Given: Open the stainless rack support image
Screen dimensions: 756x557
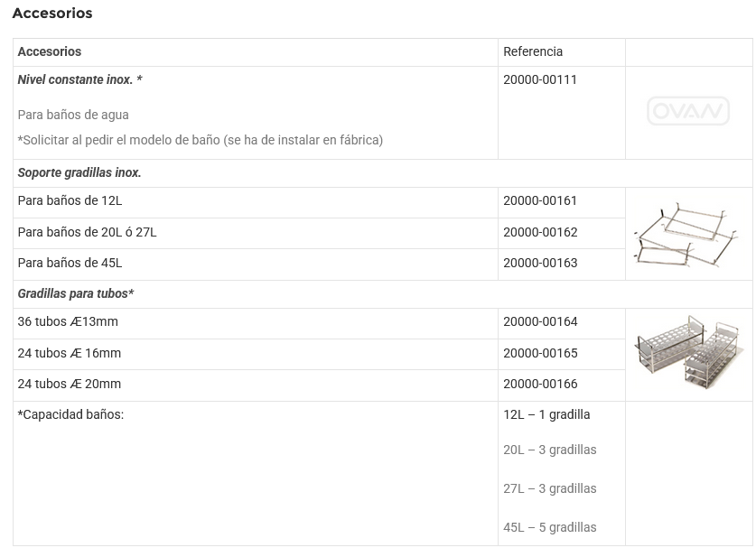Looking at the screenshot, I should [688, 235].
